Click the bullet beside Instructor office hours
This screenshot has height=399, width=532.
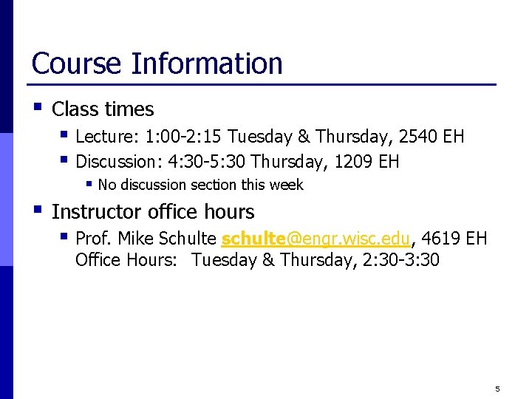click(38, 209)
